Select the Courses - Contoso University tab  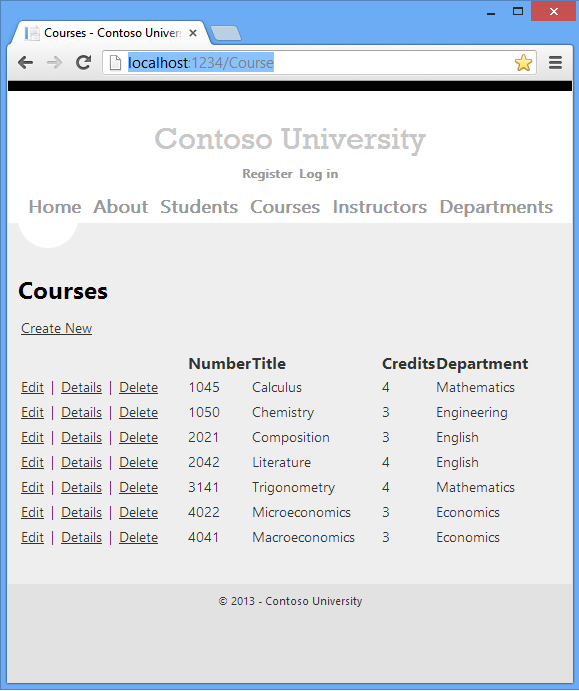coord(110,33)
